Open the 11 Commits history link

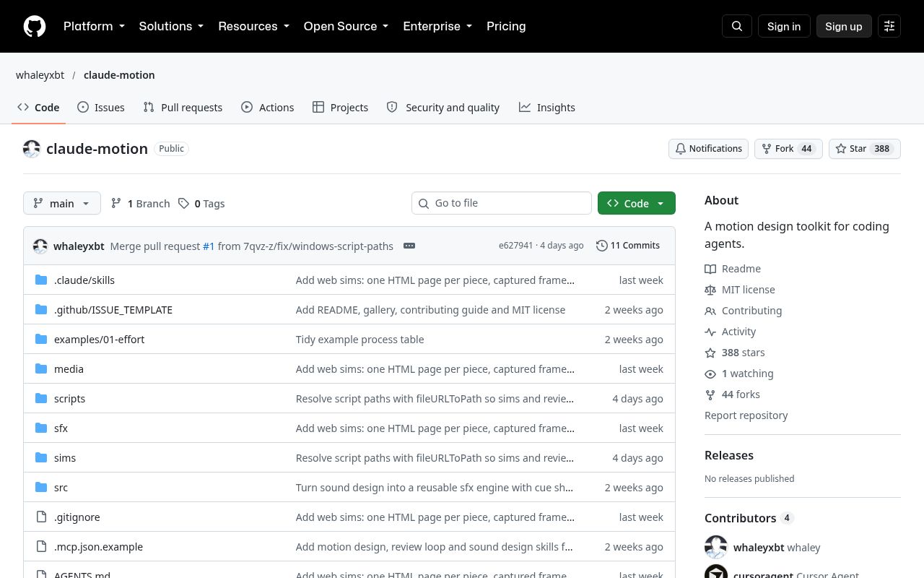628,246
